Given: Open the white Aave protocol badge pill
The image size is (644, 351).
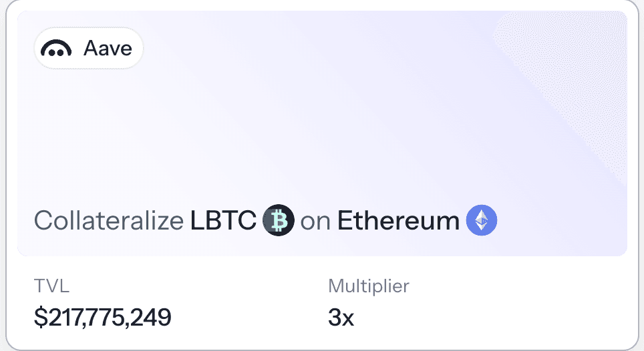Looking at the screenshot, I should tap(88, 48).
